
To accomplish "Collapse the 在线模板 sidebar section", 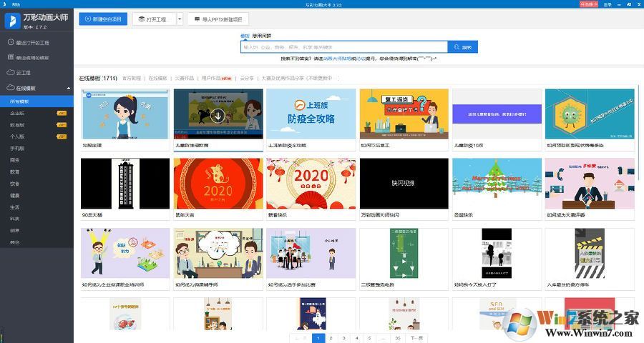I will coord(69,88).
